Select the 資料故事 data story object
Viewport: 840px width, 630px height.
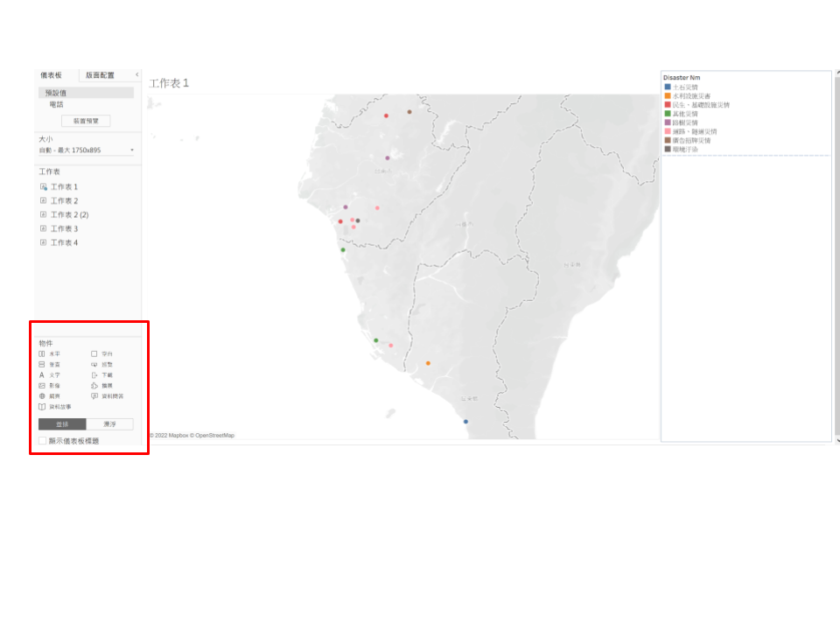54,407
